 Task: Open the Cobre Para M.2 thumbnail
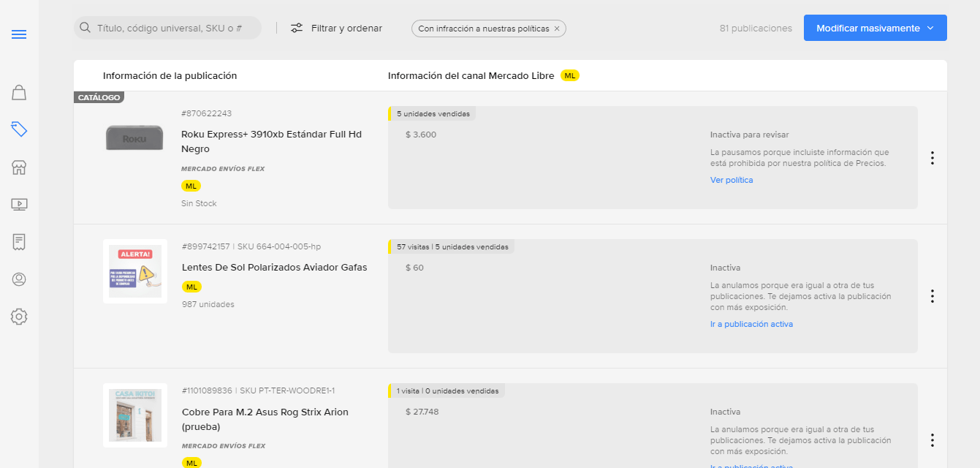135,415
